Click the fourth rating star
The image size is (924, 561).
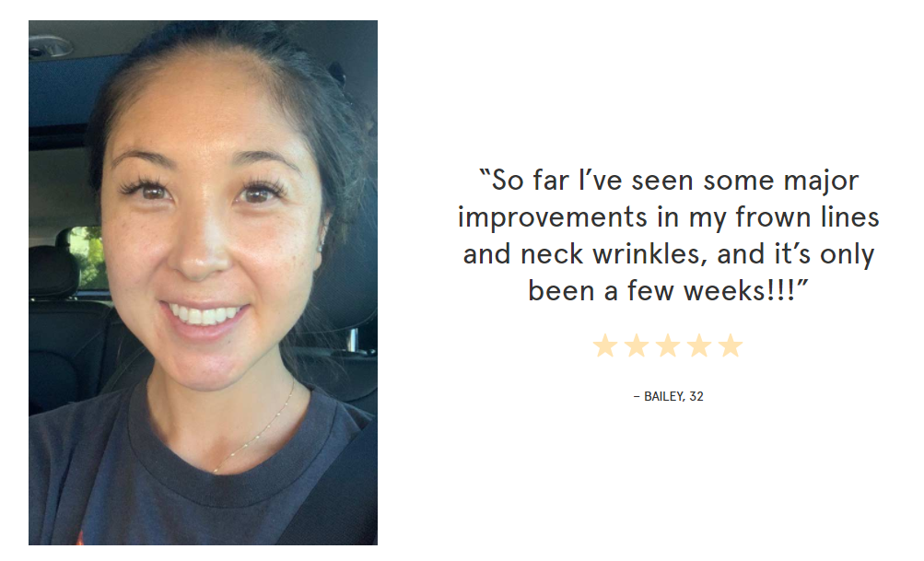(x=699, y=346)
